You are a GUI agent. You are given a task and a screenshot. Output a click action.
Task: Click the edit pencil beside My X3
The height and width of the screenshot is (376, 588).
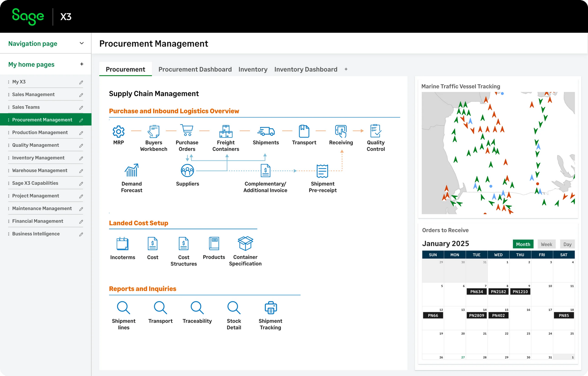(81, 82)
